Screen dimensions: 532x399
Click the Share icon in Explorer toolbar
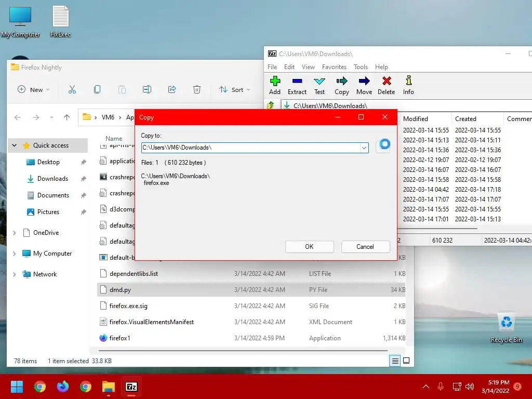[172, 89]
